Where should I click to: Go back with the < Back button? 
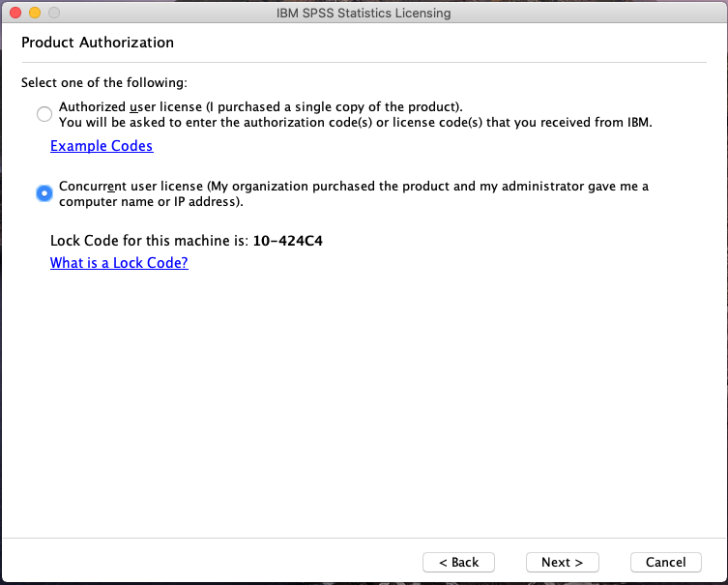point(458,562)
